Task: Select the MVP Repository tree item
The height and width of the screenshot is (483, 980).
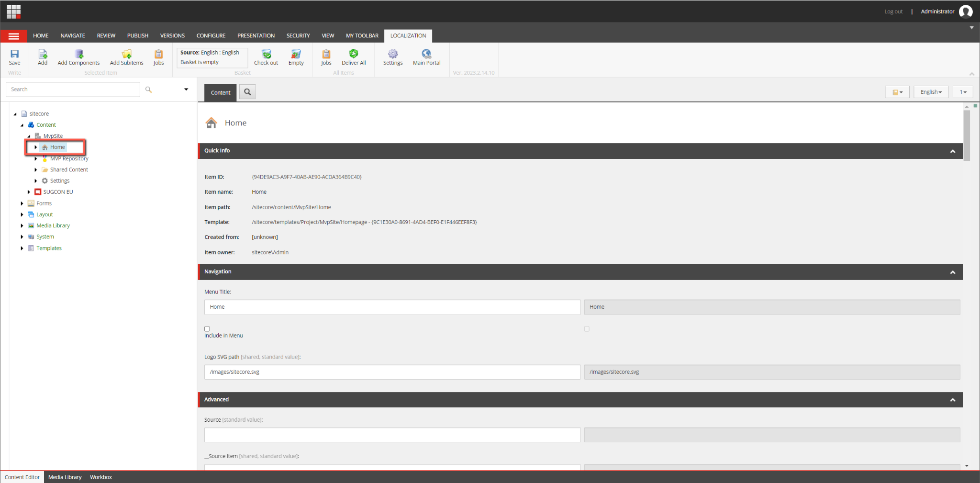Action: pos(69,158)
